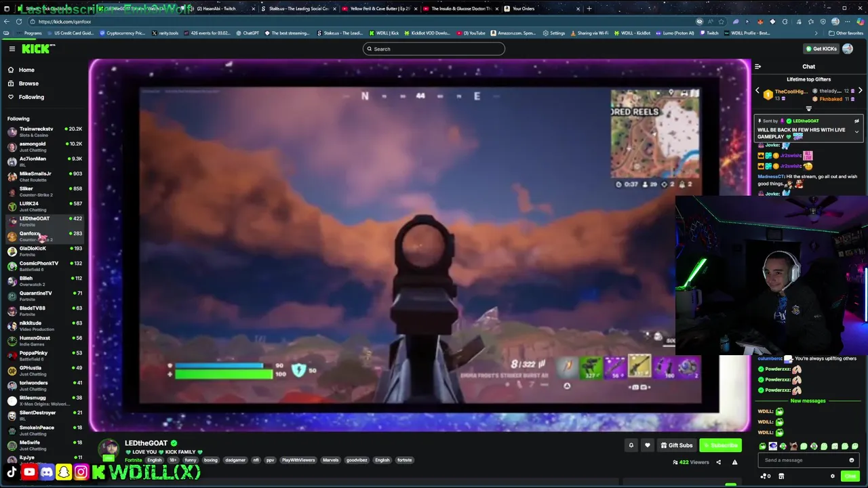The height and width of the screenshot is (488, 868).
Task: Open CosmicPhonkTV channel in sidebar
Action: click(x=44, y=266)
